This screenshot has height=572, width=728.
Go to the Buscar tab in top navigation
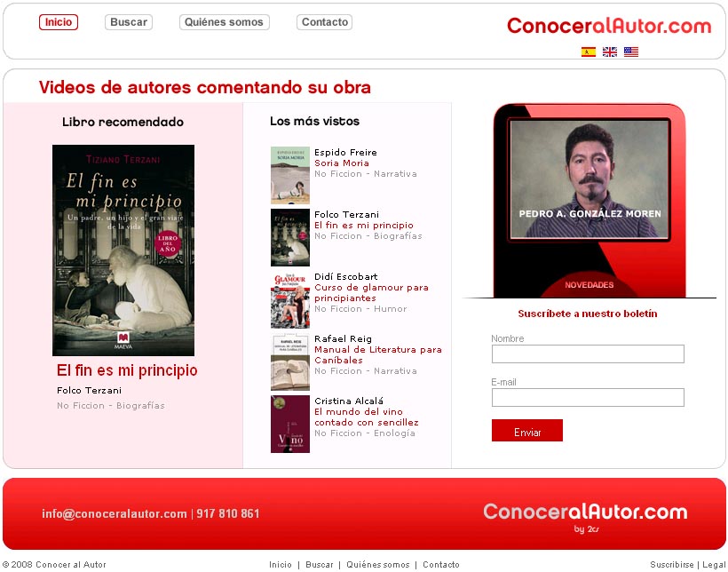129,22
